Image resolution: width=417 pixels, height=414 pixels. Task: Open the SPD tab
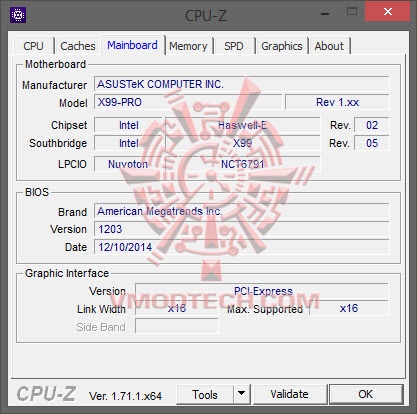[234, 46]
